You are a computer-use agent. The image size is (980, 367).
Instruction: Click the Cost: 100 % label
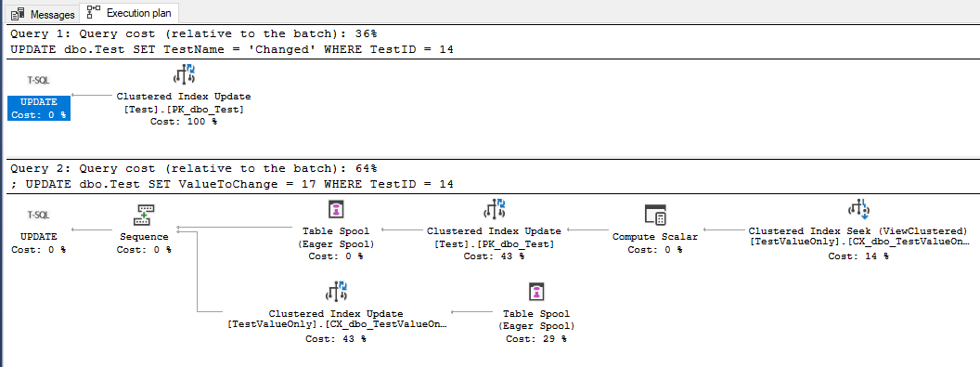click(x=184, y=122)
